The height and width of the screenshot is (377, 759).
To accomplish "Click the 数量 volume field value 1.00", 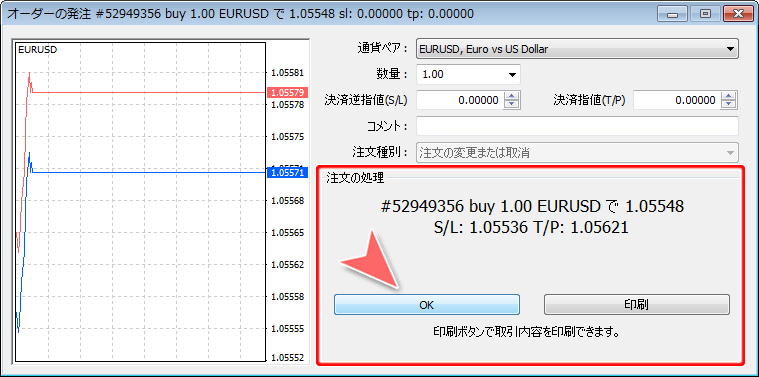I will tap(433, 75).
